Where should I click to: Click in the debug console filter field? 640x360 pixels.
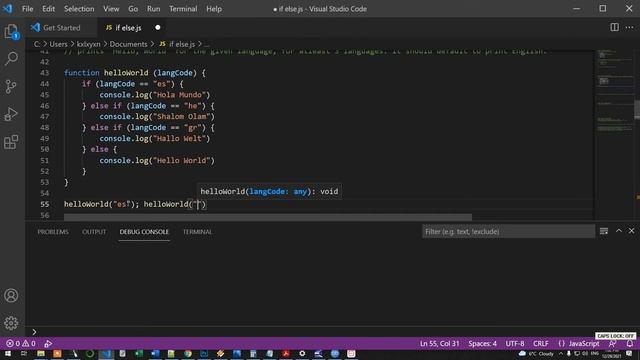click(508, 231)
